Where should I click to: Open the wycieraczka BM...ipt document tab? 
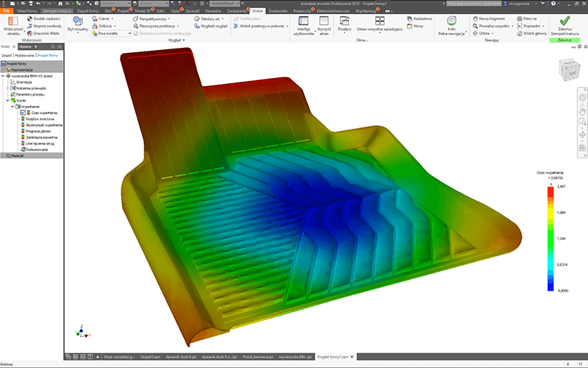tap(291, 356)
